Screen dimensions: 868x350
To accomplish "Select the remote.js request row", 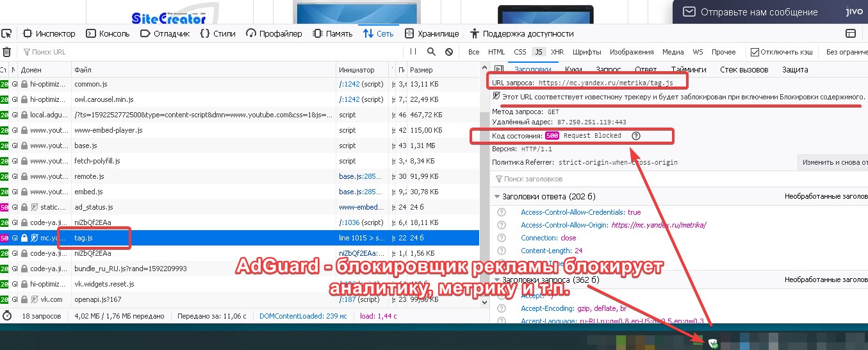I will pos(240,176).
